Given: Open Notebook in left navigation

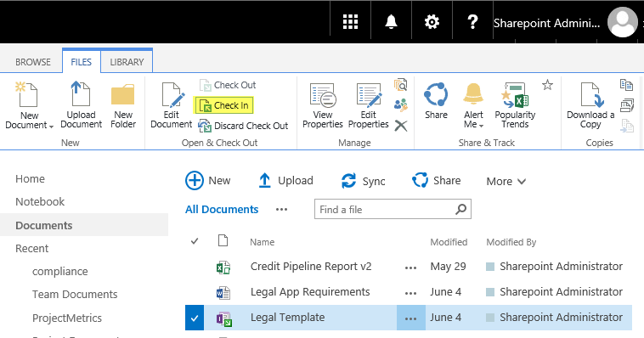Looking at the screenshot, I should 40,201.
